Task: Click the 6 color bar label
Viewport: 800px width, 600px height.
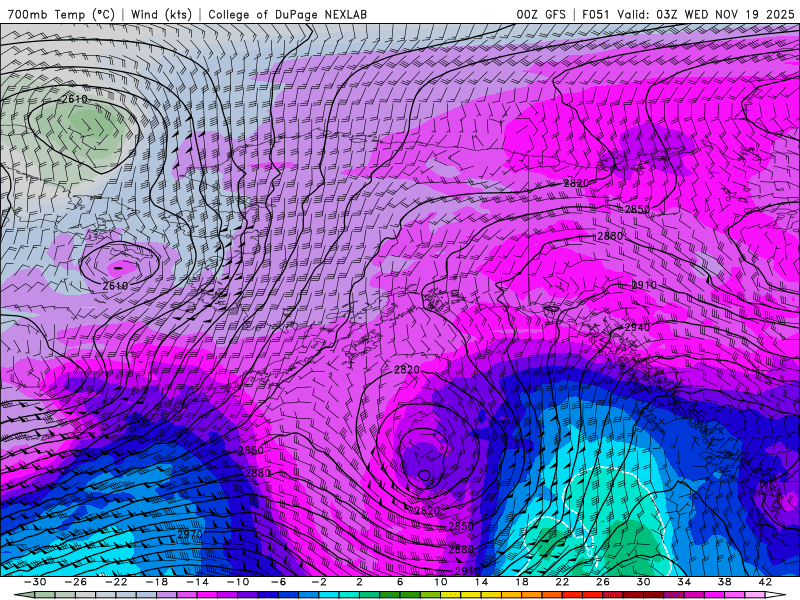Action: (400, 582)
